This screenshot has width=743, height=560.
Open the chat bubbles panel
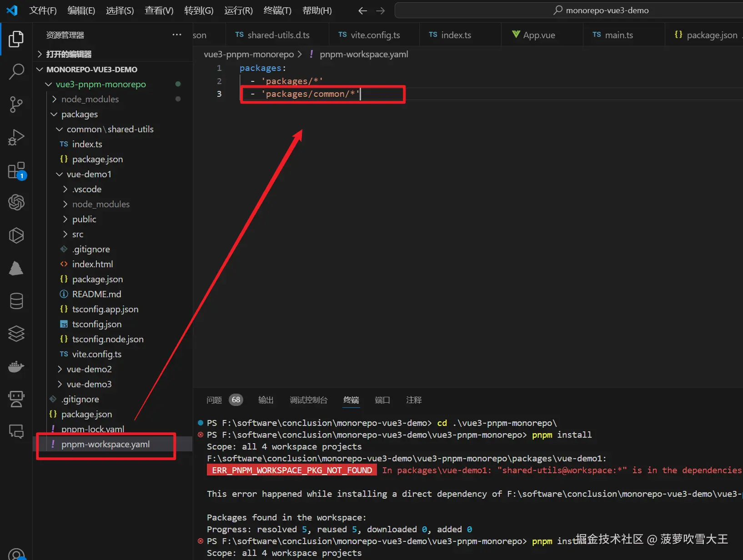(x=16, y=431)
